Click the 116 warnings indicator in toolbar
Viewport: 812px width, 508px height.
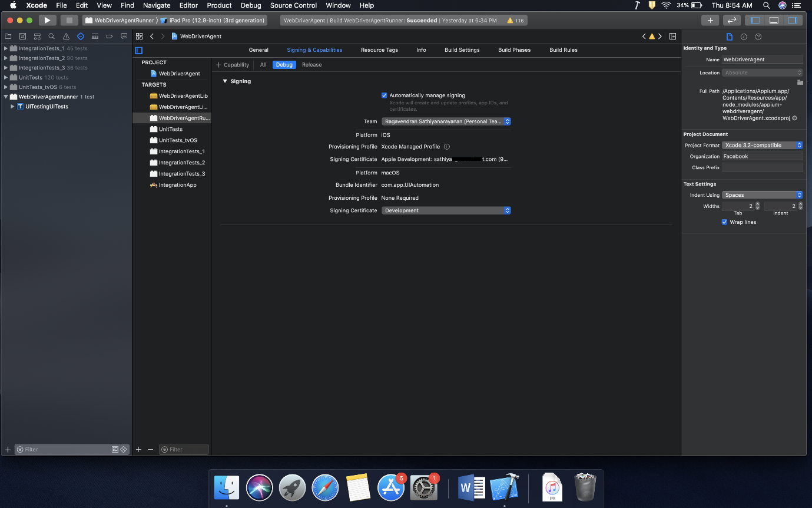click(515, 21)
